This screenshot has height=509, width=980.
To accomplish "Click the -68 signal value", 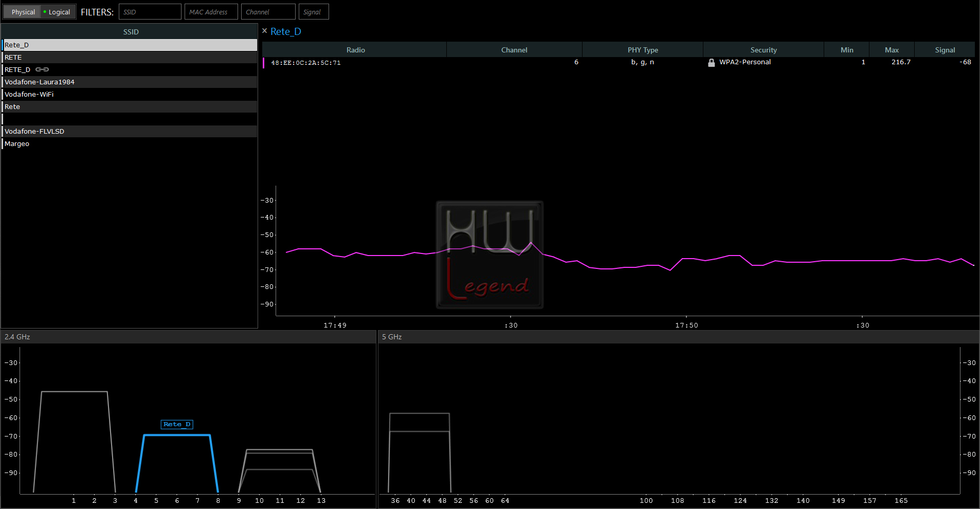I will tap(965, 62).
